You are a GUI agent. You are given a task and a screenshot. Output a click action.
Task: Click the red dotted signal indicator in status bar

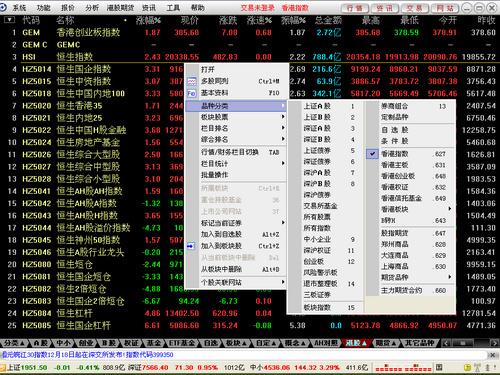click(x=403, y=369)
